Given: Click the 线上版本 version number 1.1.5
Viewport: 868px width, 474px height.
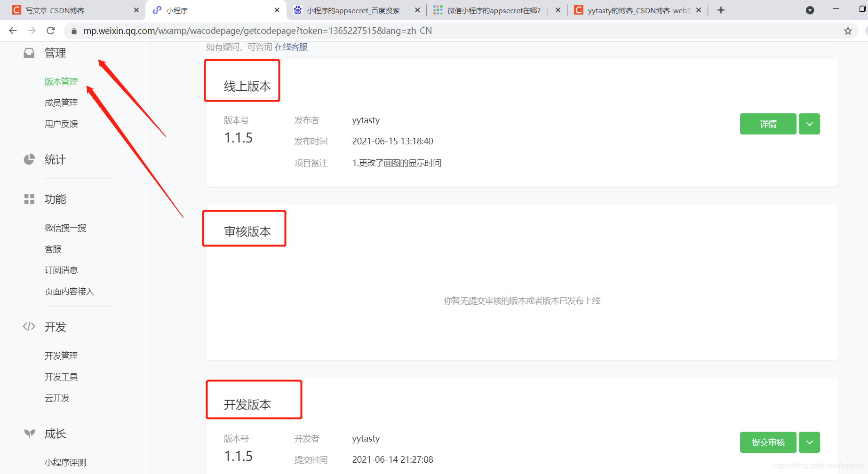Looking at the screenshot, I should [239, 138].
